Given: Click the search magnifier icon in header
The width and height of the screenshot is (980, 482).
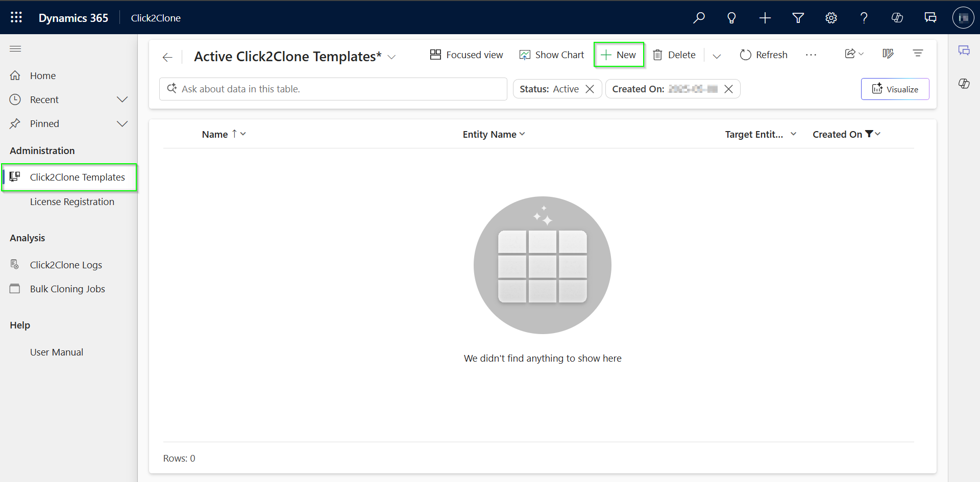Looking at the screenshot, I should pos(699,18).
